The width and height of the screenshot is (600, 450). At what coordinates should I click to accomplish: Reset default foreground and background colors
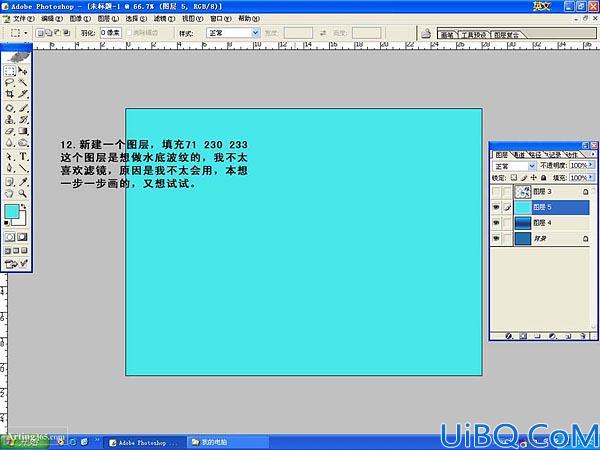tap(7, 223)
